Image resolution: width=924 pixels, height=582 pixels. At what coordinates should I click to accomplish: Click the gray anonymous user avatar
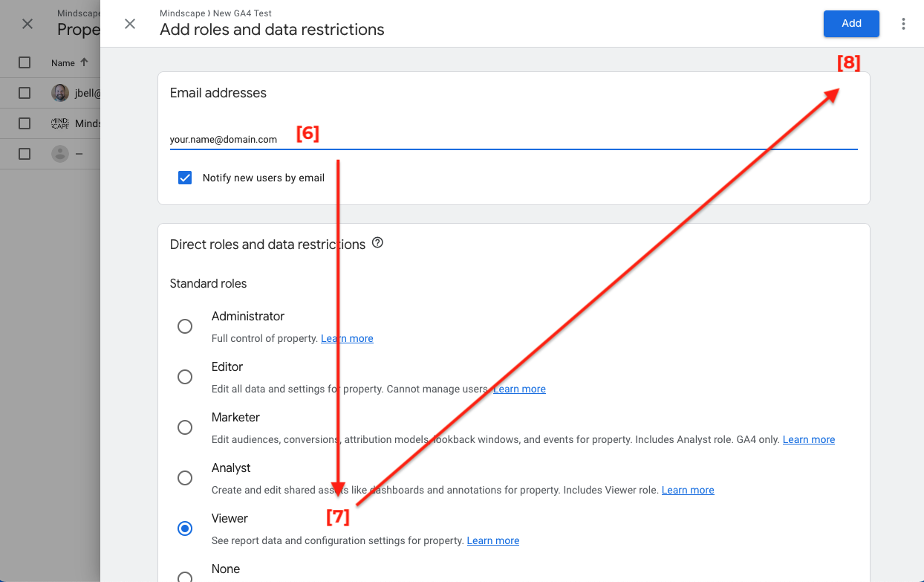tap(59, 154)
